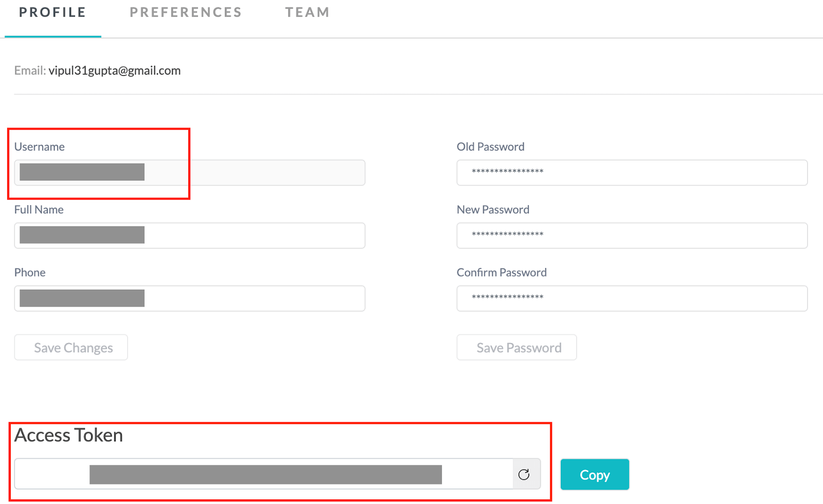
Task: Click the Old Password label
Action: [x=490, y=147]
